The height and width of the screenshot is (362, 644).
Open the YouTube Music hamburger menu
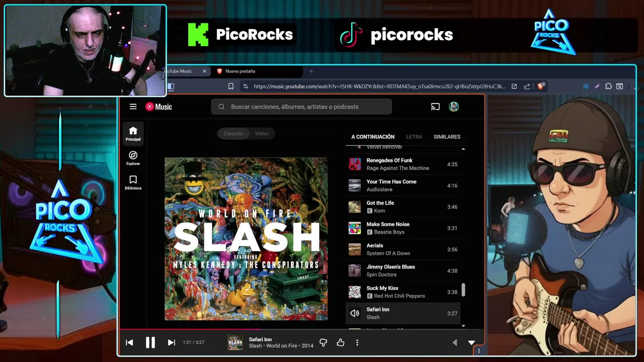[x=133, y=107]
